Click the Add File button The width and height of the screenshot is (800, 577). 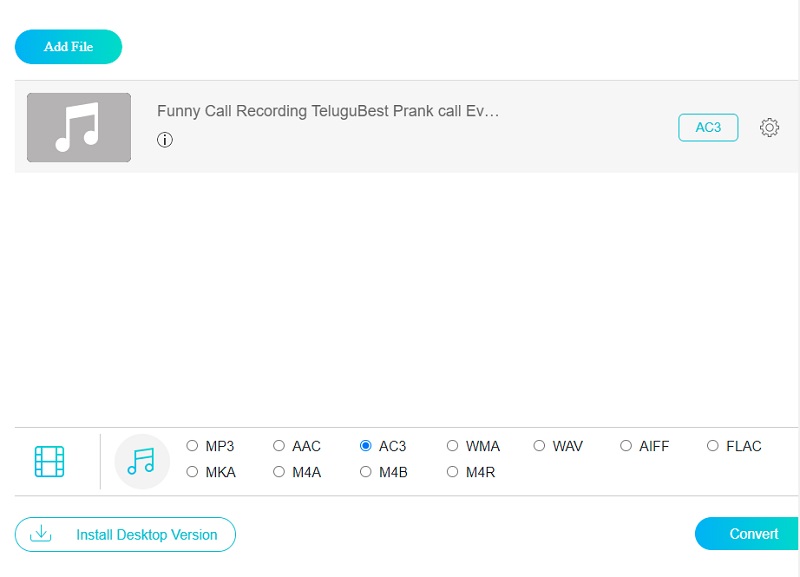coord(68,47)
